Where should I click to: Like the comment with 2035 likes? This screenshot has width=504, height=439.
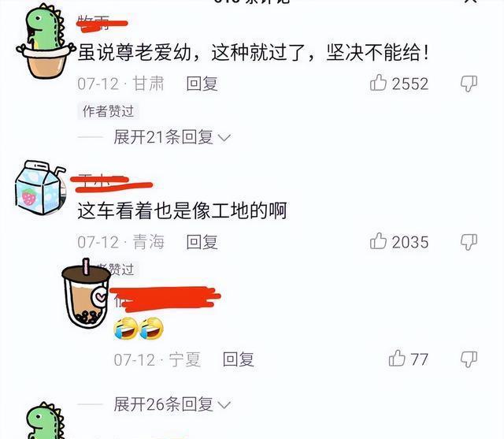[x=378, y=241]
